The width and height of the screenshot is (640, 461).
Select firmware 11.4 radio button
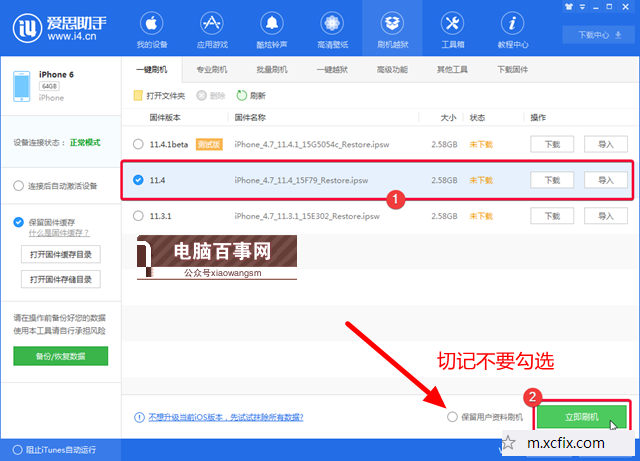point(138,180)
